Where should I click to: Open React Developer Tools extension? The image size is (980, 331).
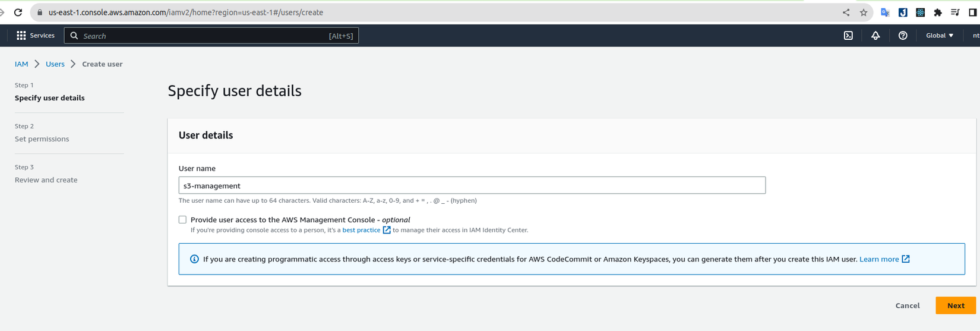(x=920, y=12)
